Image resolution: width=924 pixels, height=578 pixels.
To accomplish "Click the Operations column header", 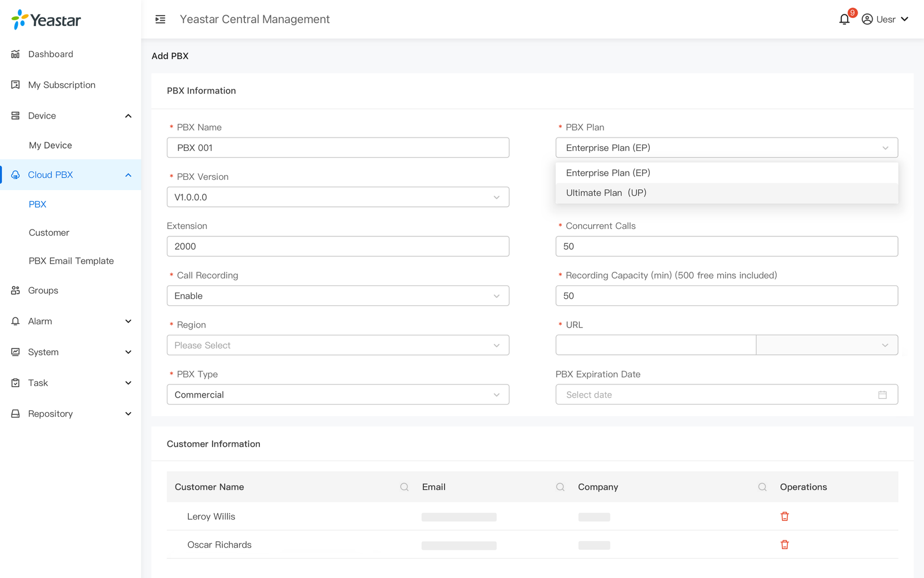I will pyautogui.click(x=803, y=487).
